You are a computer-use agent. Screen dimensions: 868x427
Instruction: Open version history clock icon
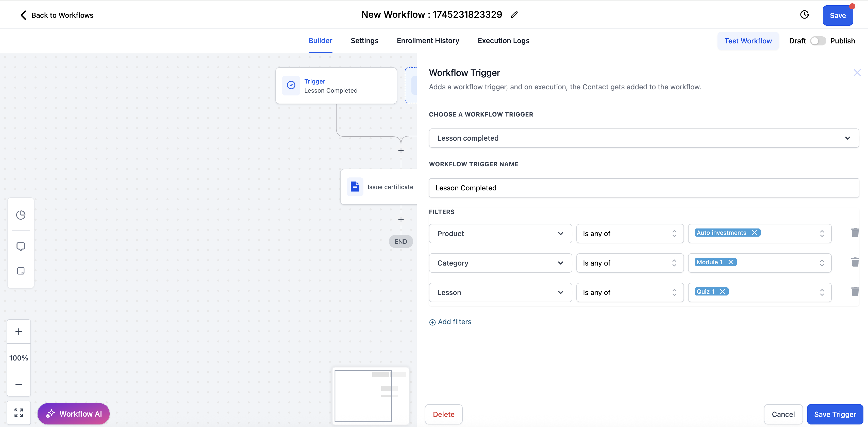[805, 15]
